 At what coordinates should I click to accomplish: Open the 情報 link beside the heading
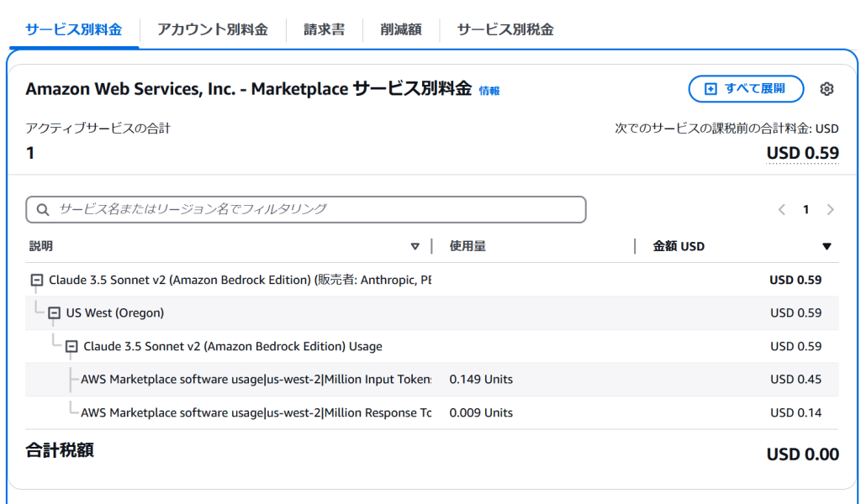[x=489, y=91]
